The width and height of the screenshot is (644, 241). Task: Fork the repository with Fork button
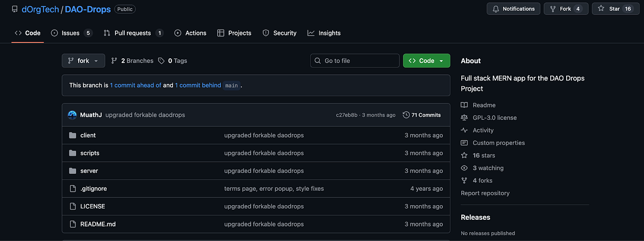pos(566,9)
